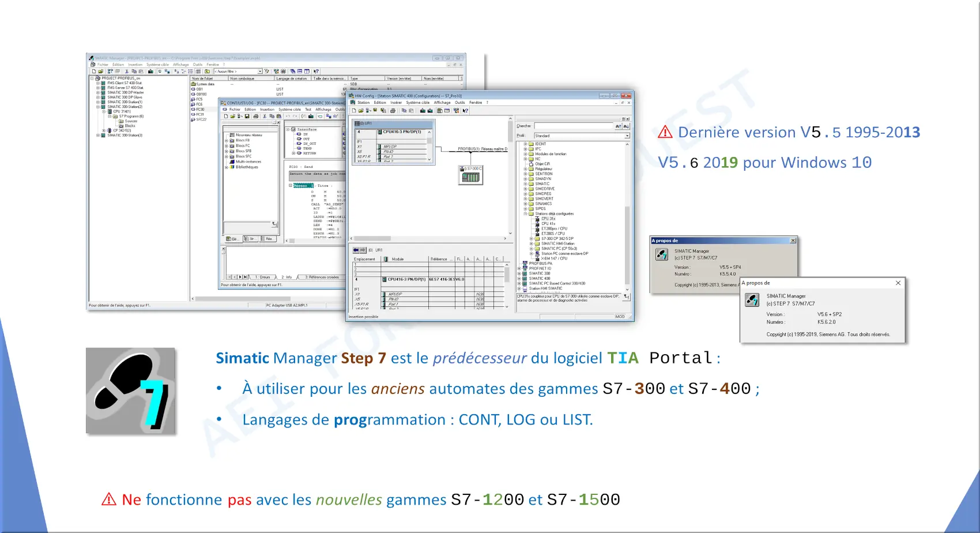Select PROFIBUS(1) master network line label
Image resolution: width=980 pixels, height=533 pixels.
tap(483, 149)
